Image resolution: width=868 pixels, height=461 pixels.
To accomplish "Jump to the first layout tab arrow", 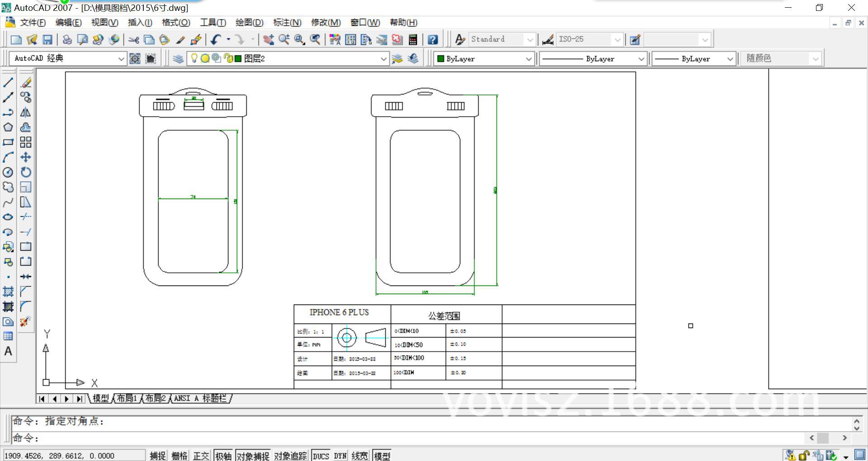I will click(x=42, y=399).
